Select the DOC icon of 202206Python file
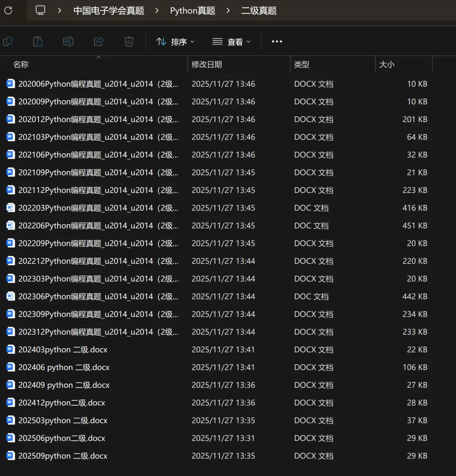The height and width of the screenshot is (476, 456). click(11, 225)
